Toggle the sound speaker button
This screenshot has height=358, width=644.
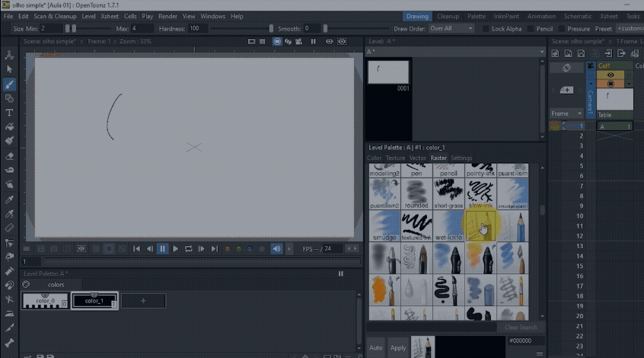pos(277,248)
